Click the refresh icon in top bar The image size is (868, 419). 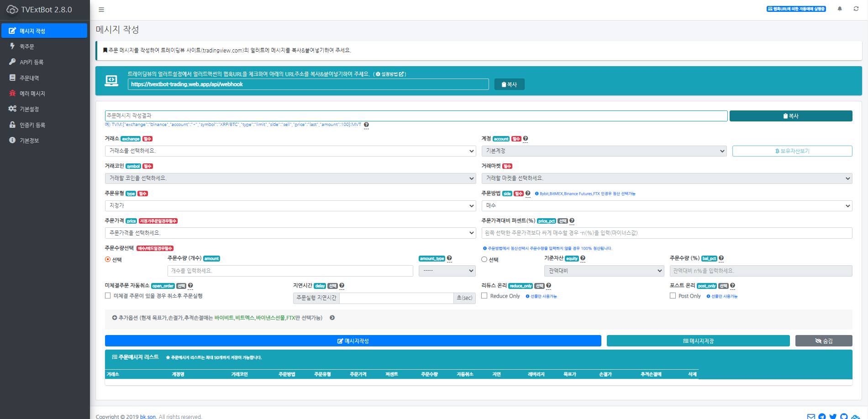[856, 9]
